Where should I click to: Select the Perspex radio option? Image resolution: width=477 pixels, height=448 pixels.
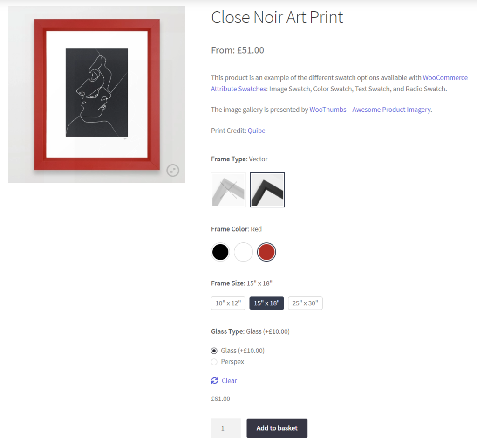214,362
